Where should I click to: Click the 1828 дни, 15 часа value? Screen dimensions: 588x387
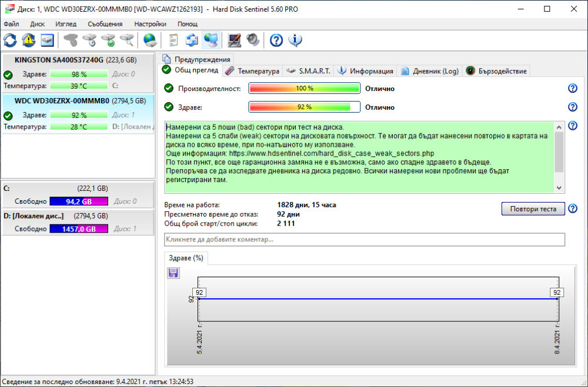(x=306, y=205)
